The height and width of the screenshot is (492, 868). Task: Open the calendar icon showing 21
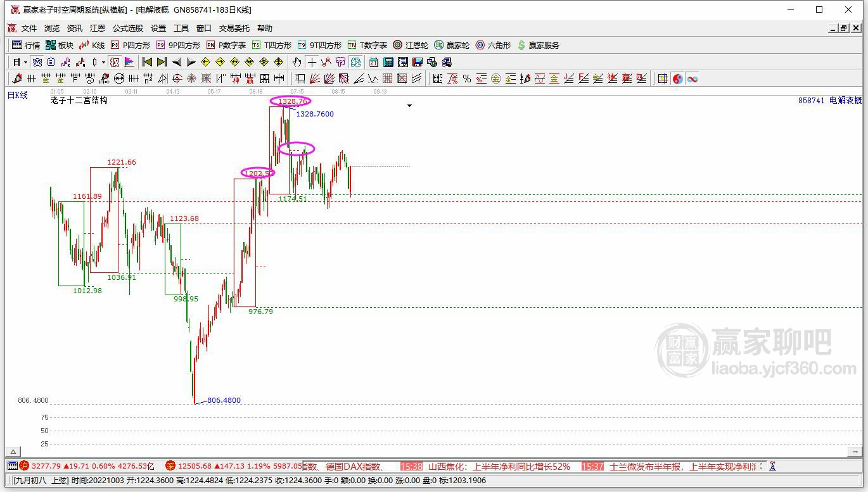coord(374,62)
